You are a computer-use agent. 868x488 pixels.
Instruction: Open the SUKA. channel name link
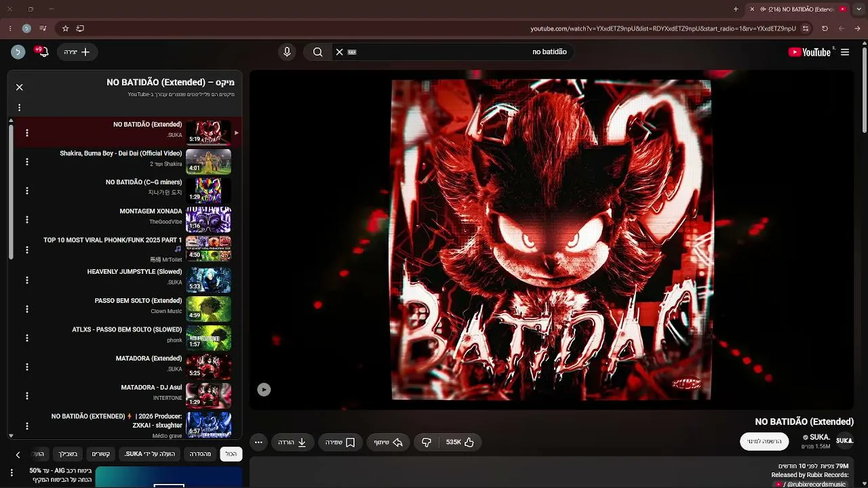click(820, 437)
